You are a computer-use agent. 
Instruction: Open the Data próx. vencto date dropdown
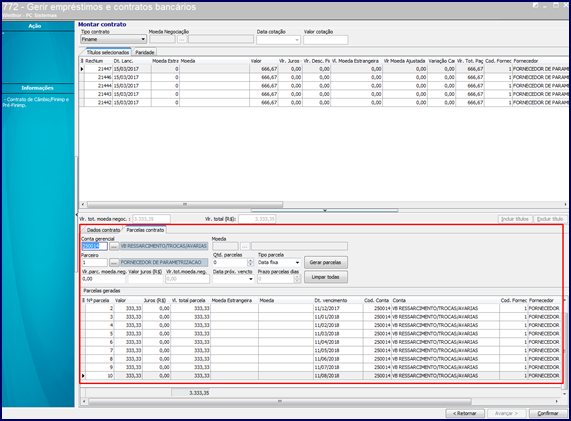[x=251, y=279]
